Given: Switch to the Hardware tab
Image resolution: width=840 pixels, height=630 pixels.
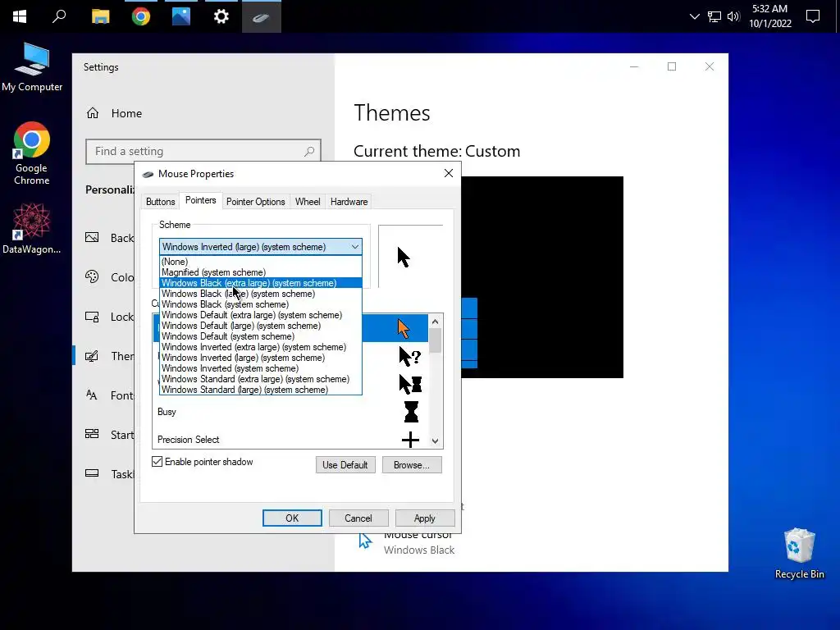Looking at the screenshot, I should (349, 202).
